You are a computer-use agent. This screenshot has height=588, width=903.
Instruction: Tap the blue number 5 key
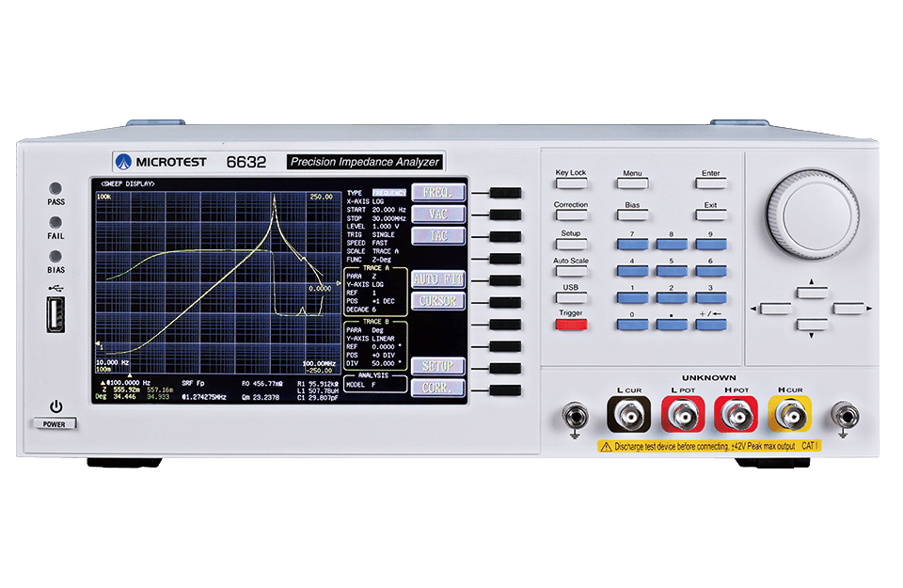672,271
